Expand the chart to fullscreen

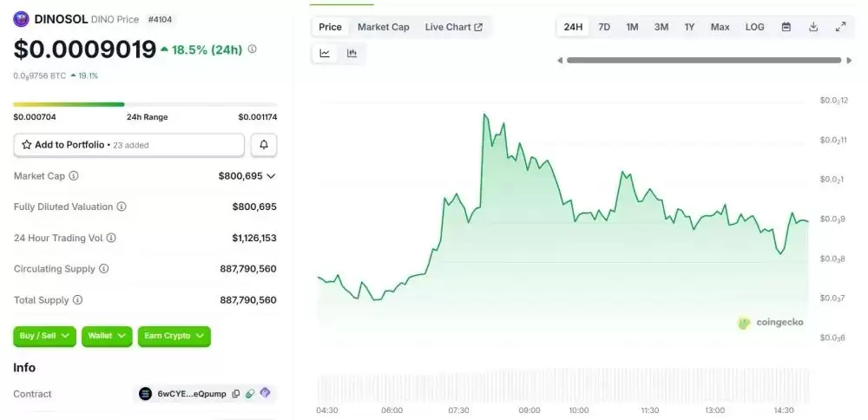tap(840, 27)
